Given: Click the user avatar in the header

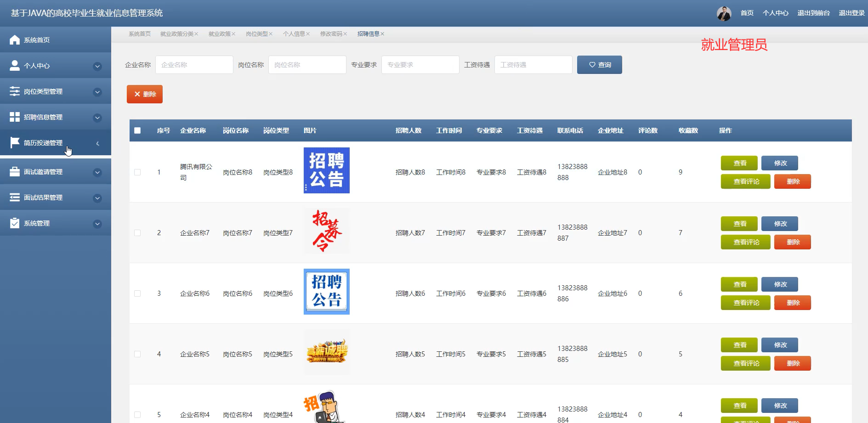Looking at the screenshot, I should pos(724,13).
